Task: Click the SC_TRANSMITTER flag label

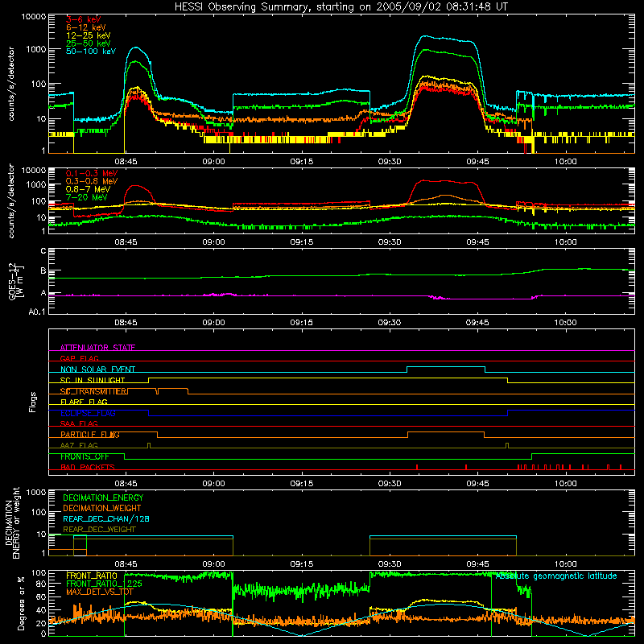Action: (x=94, y=391)
